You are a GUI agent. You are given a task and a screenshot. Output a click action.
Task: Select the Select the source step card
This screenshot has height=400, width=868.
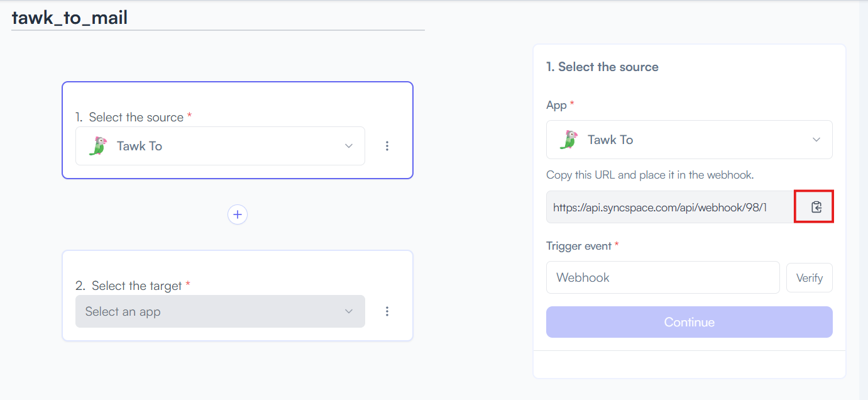238,130
